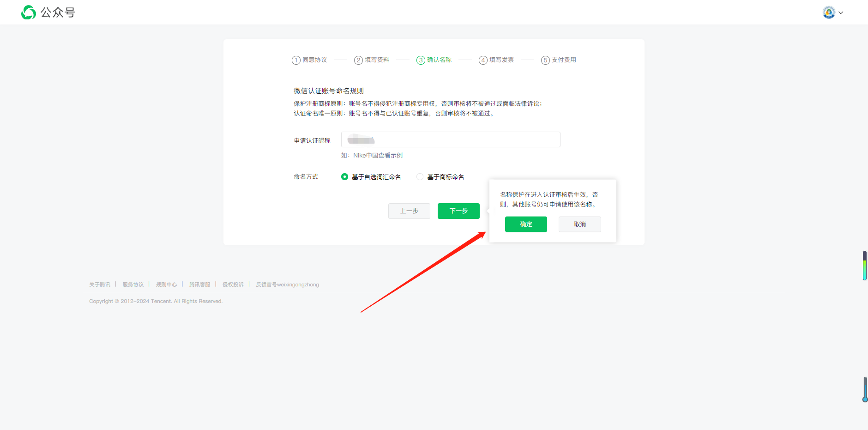
Task: Open the 关于腾讯 footer link
Action: [x=100, y=285]
